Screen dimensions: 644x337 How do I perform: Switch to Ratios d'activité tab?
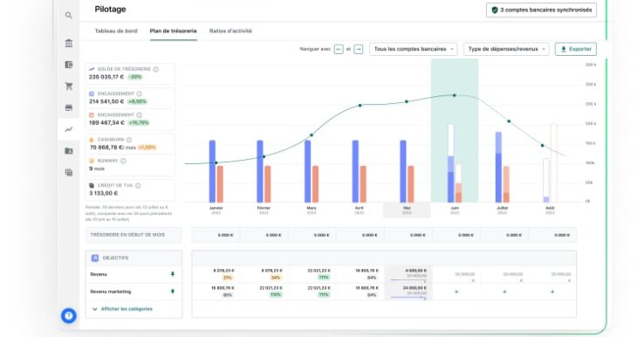pos(230,31)
